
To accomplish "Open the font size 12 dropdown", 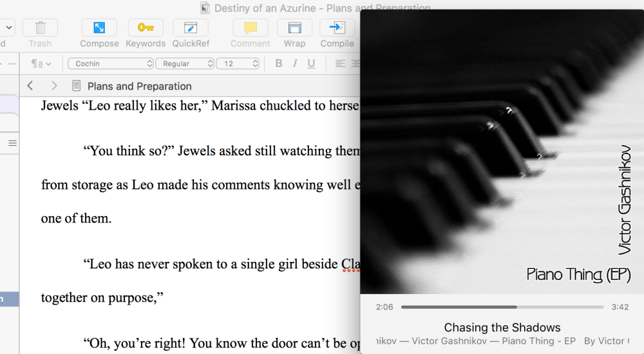I will (x=238, y=63).
